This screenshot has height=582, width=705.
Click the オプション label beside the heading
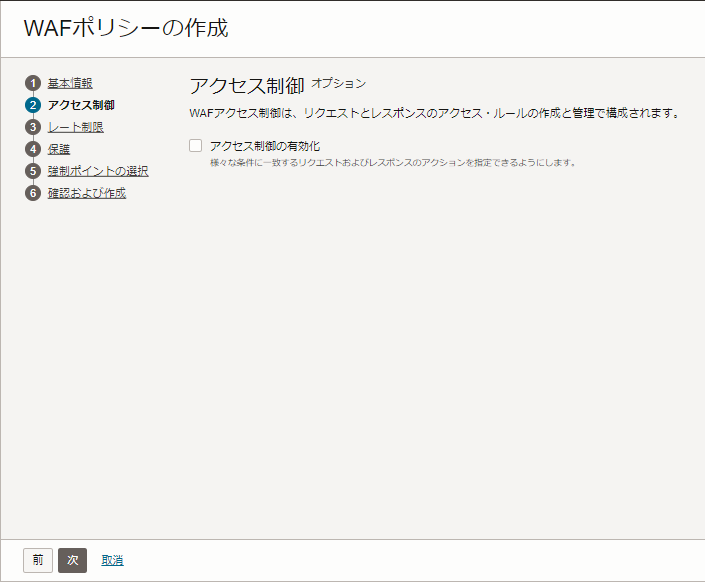(x=339, y=83)
